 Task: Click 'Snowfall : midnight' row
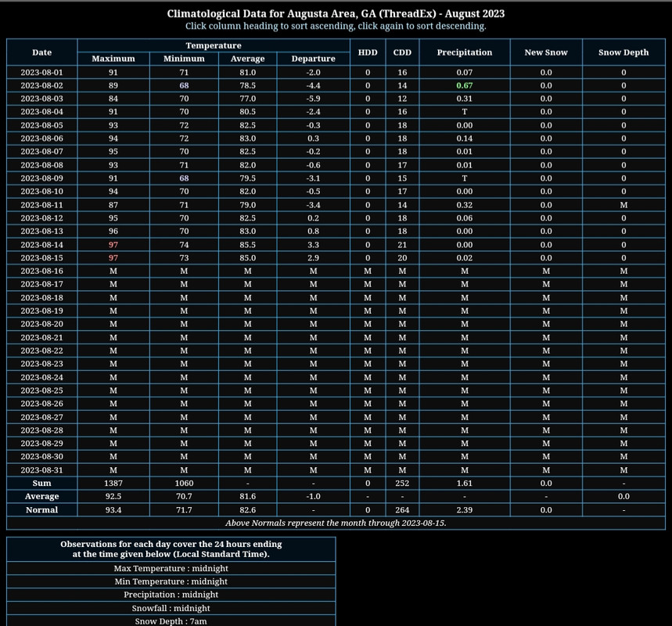click(x=171, y=609)
